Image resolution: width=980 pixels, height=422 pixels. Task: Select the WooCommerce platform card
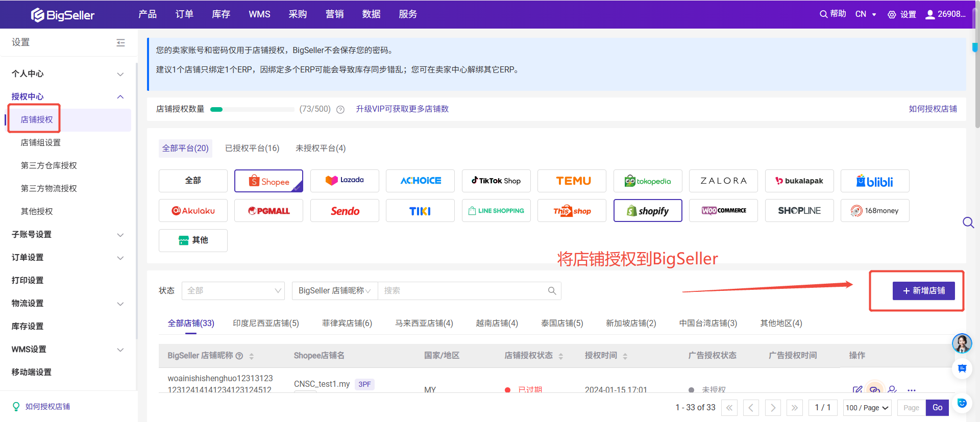723,210
